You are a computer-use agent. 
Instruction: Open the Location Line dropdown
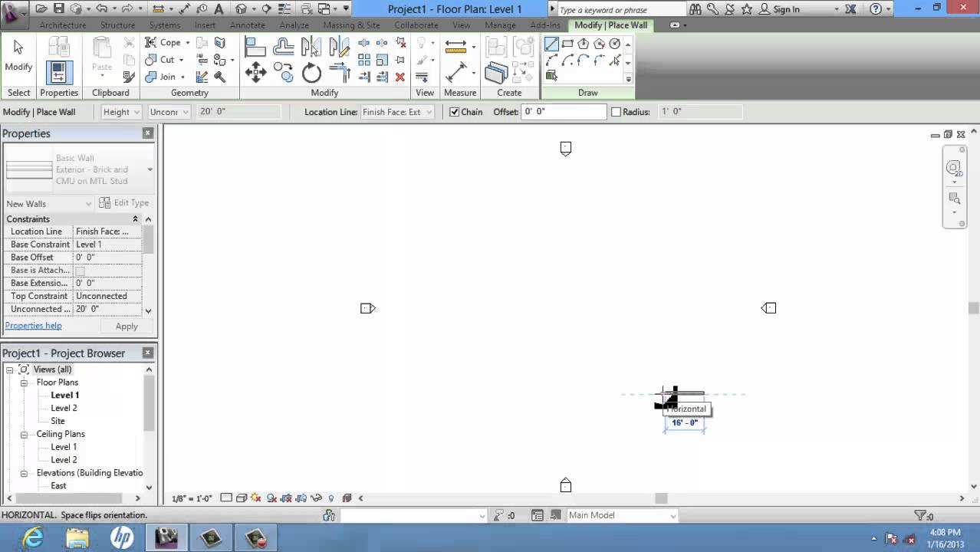coord(397,112)
